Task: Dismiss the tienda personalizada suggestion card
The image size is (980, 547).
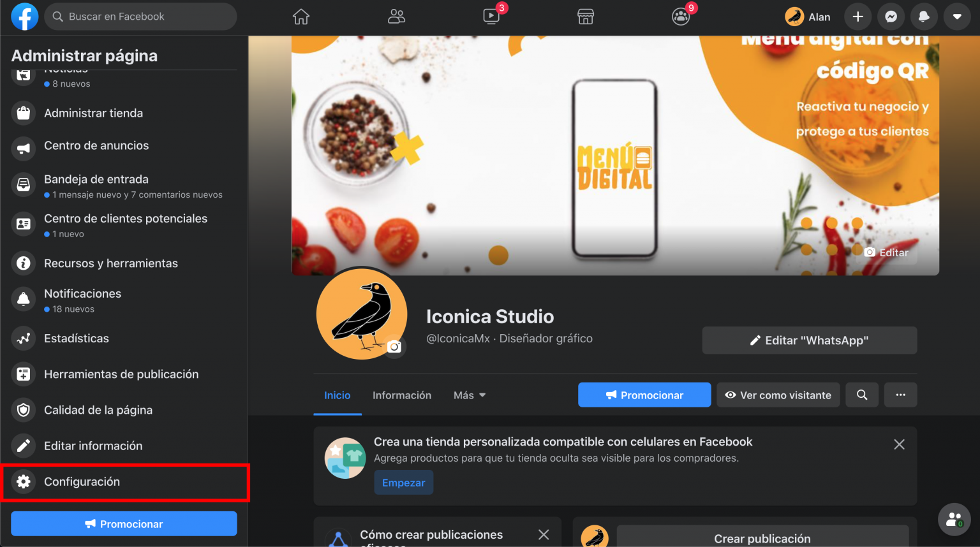Action: 899,444
